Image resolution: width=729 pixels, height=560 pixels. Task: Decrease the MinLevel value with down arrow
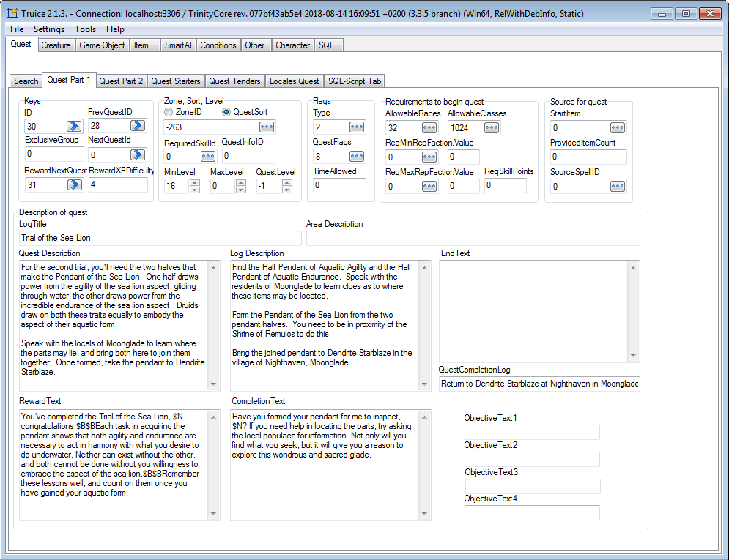195,190
